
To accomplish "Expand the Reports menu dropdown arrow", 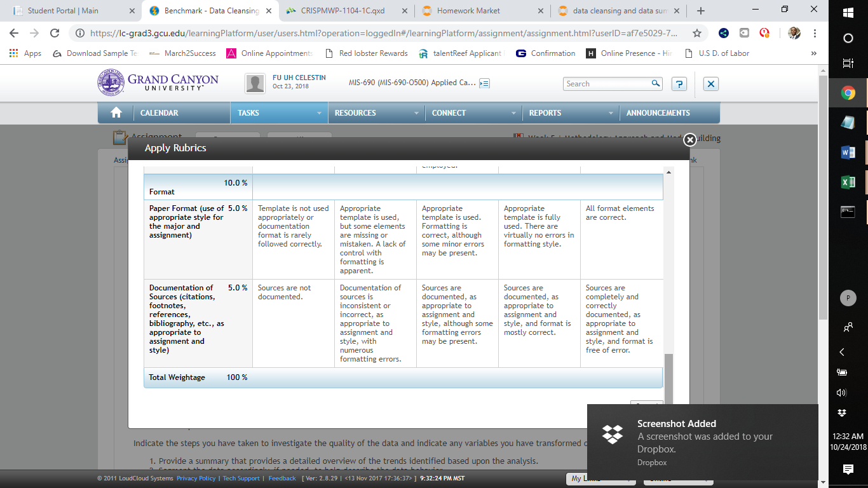I will [x=611, y=113].
